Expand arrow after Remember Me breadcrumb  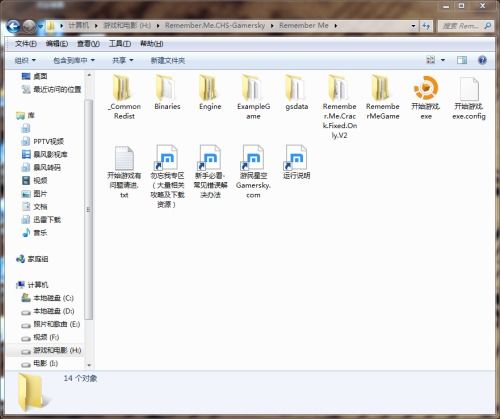(335, 26)
